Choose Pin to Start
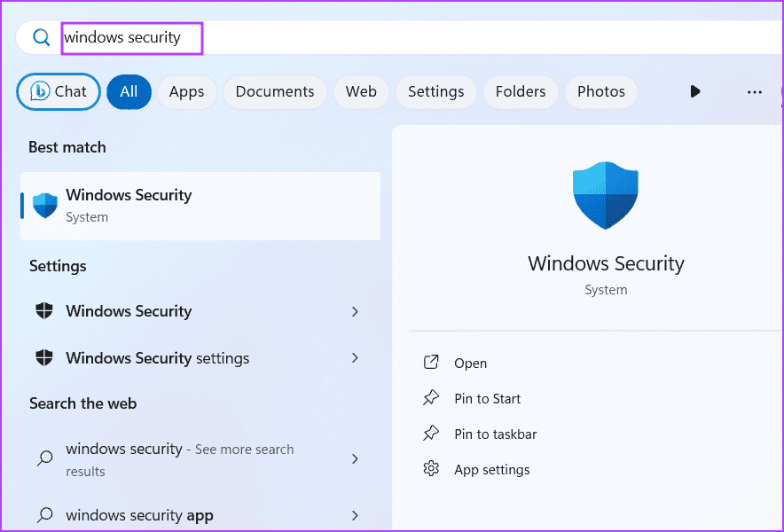The width and height of the screenshot is (784, 532). click(x=488, y=398)
